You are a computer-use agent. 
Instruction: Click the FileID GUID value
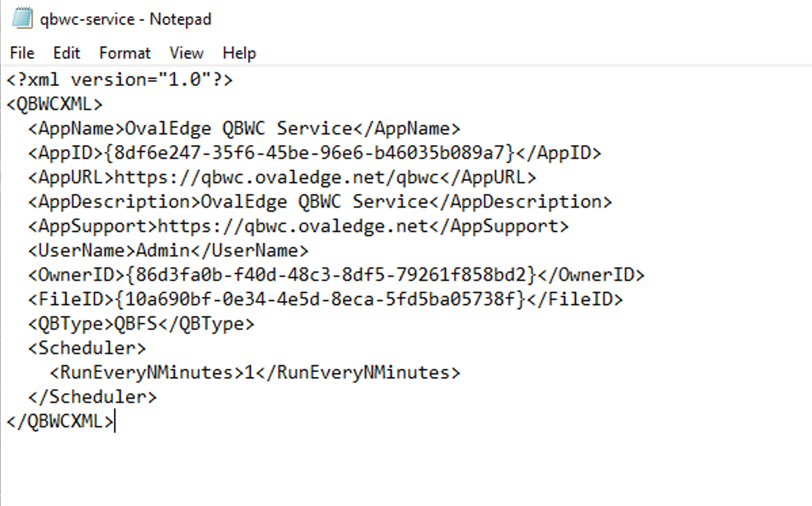click(315, 300)
